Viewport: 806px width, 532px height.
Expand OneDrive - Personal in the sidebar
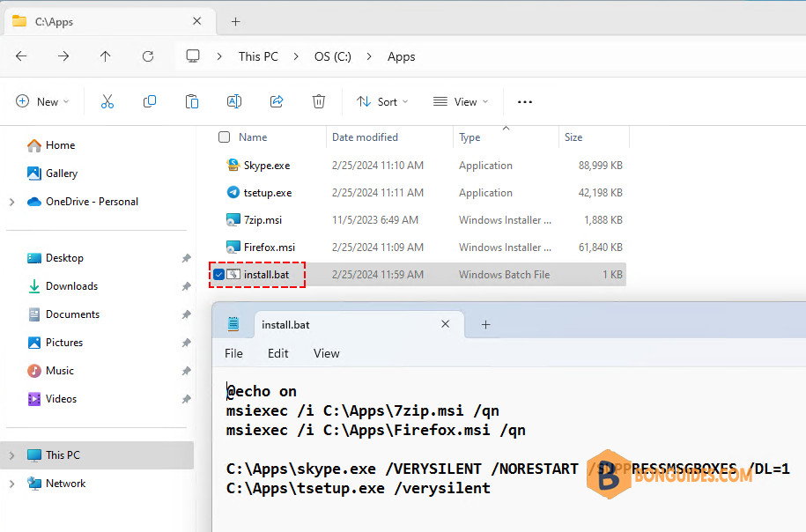click(x=11, y=202)
